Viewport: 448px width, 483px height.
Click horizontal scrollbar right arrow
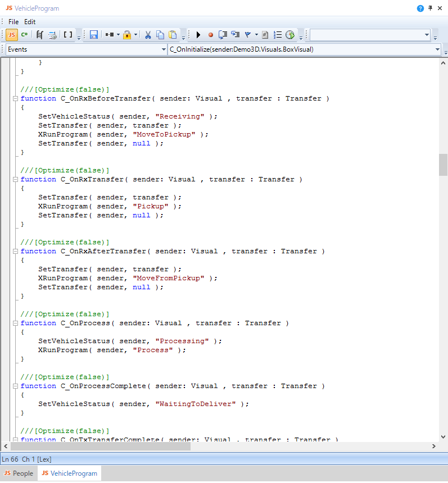[x=434, y=446]
